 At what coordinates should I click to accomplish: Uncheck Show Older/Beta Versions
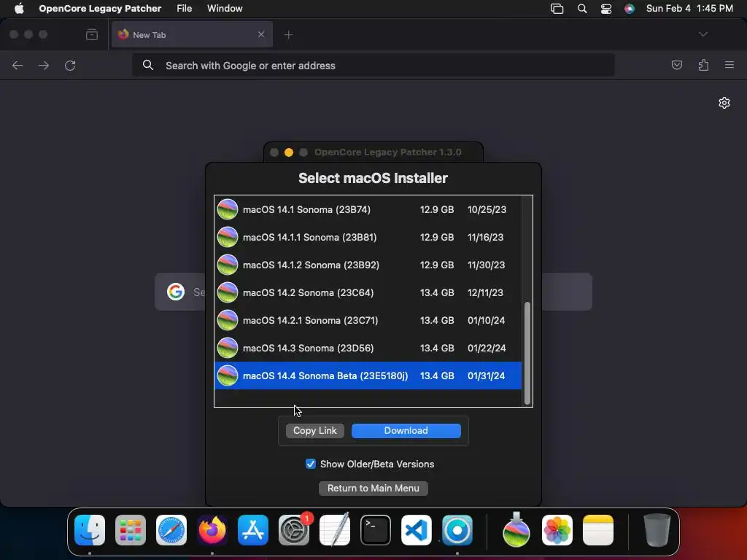311,464
